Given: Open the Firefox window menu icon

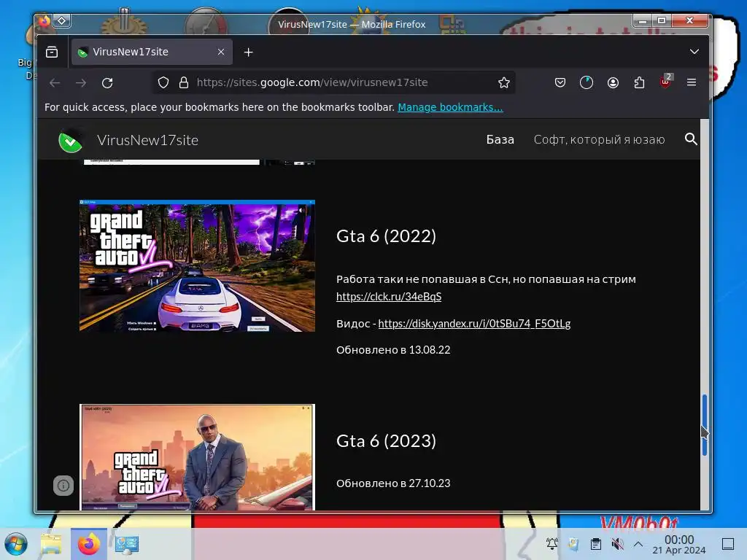Looking at the screenshot, I should (44, 21).
